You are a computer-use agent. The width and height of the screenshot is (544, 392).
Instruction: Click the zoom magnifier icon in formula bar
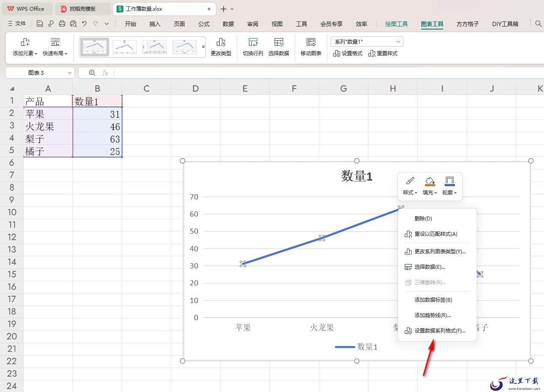[x=92, y=73]
